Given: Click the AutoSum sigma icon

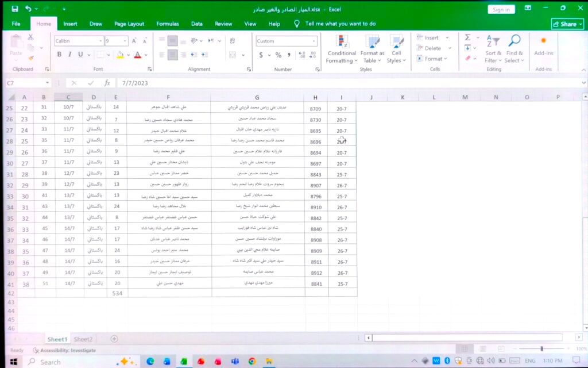Looking at the screenshot, I should tap(467, 37).
